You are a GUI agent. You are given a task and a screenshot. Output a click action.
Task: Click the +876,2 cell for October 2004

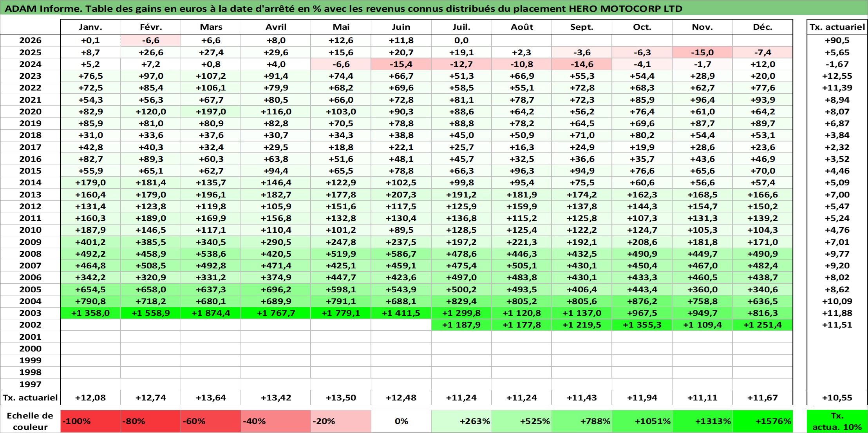pyautogui.click(x=642, y=301)
